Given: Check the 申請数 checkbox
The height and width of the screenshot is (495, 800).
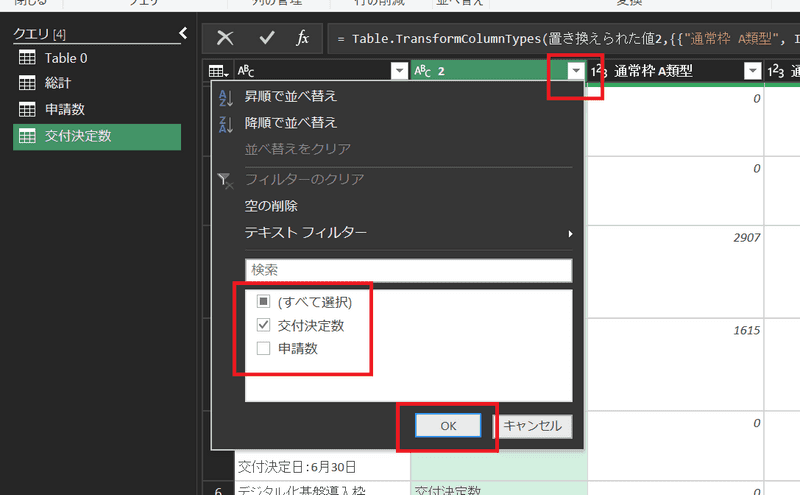Looking at the screenshot, I should coord(263,349).
